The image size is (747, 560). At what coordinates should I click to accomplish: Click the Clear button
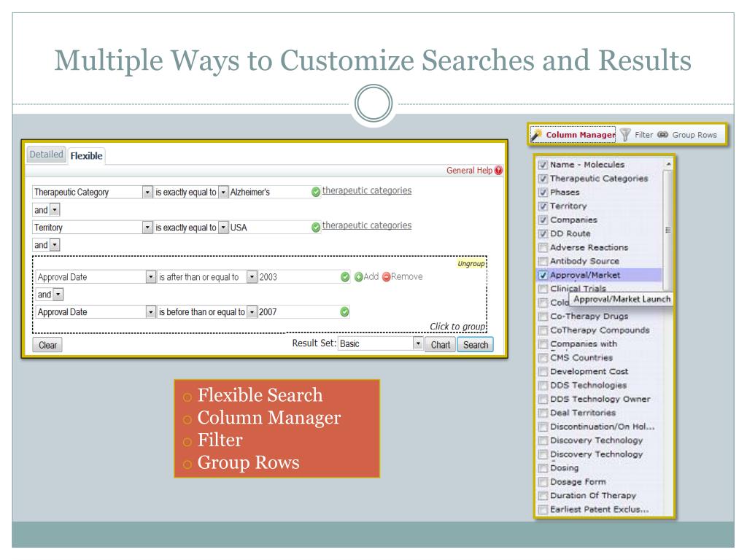[47, 345]
